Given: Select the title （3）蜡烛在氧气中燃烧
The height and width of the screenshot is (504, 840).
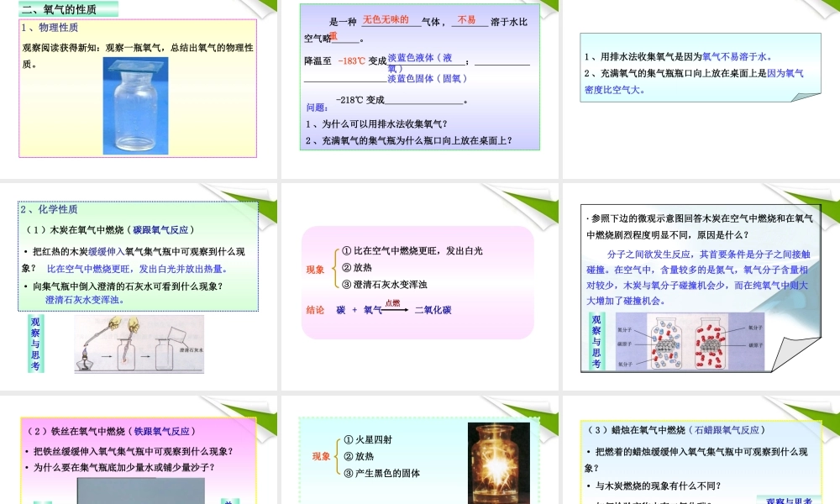Looking at the screenshot, I should coord(638,430).
